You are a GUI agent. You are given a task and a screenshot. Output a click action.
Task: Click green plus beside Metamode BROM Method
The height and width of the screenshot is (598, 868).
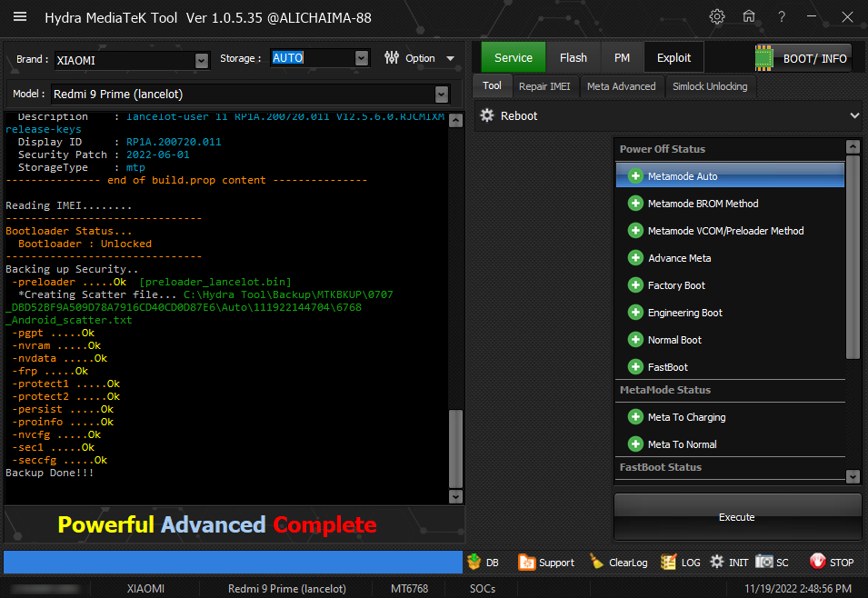[x=635, y=204]
